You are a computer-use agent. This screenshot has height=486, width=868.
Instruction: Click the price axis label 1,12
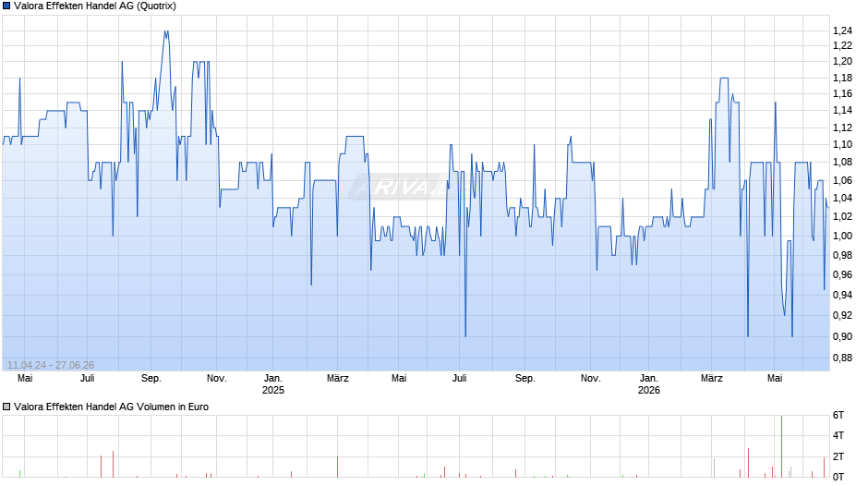tap(842, 128)
